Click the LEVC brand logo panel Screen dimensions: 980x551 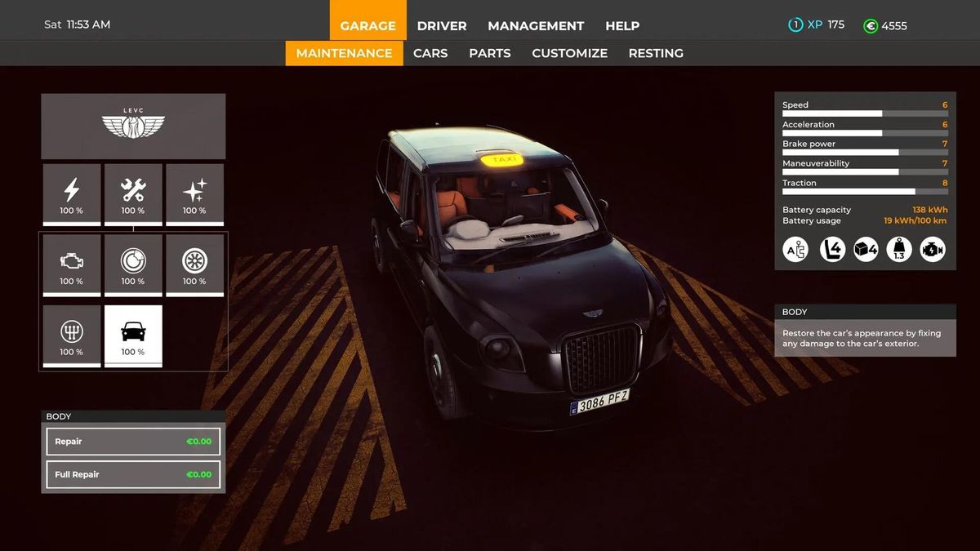pyautogui.click(x=133, y=126)
